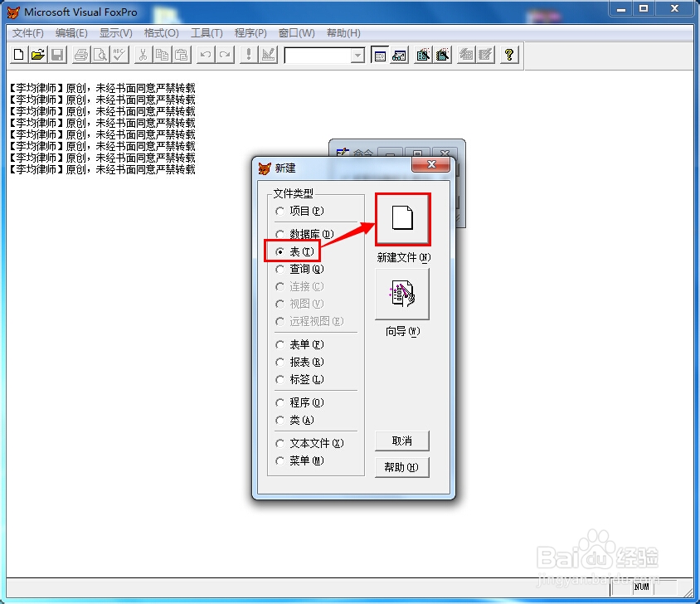
Task: Click the Save diskette toolbar icon
Action: (x=57, y=55)
